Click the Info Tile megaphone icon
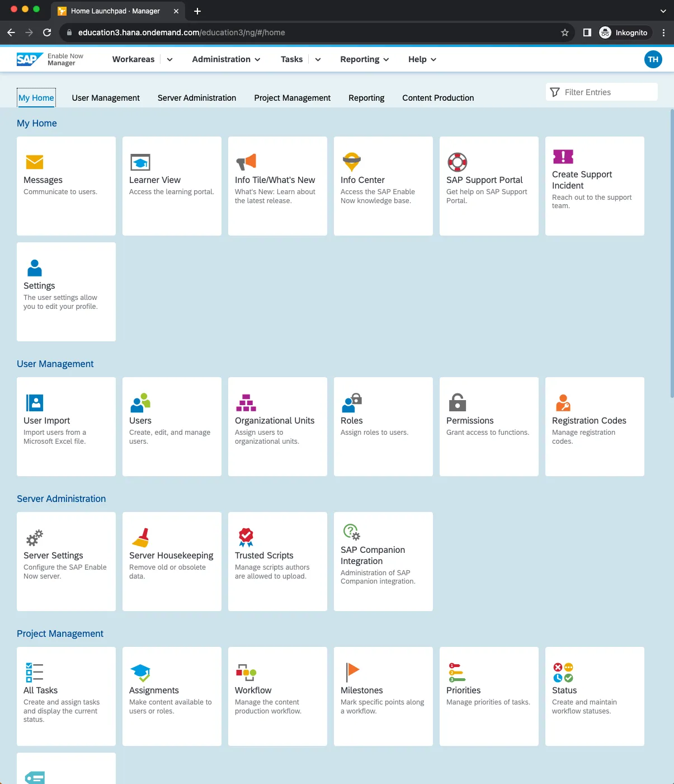This screenshot has width=674, height=784. [246, 162]
